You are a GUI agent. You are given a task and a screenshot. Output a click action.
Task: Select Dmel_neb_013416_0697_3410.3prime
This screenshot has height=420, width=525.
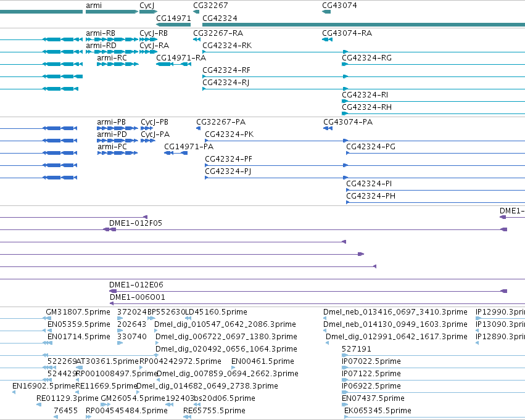tap(395, 312)
